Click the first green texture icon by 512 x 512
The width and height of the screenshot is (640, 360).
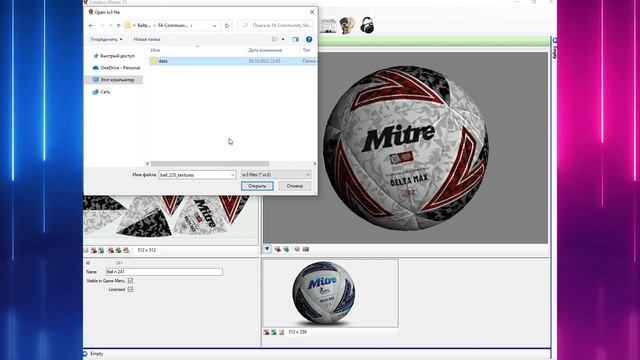point(101,250)
